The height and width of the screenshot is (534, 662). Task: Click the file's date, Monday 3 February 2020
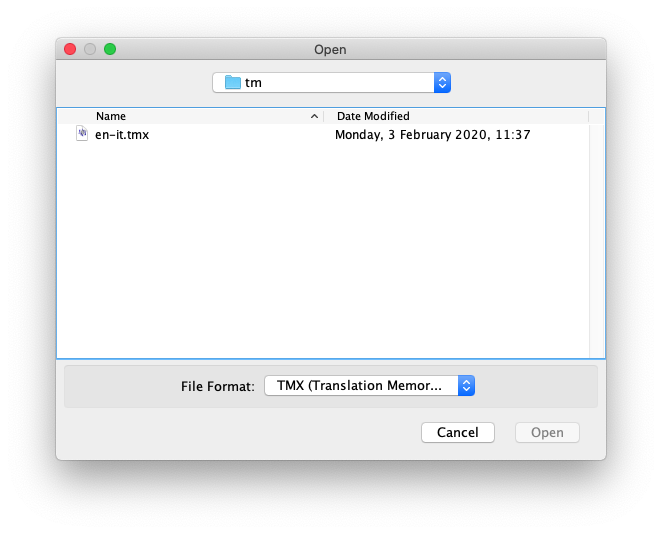[432, 134]
